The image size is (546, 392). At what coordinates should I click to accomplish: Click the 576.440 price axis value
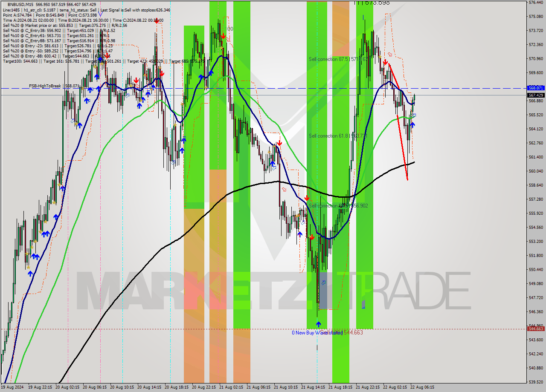(x=535, y=3)
